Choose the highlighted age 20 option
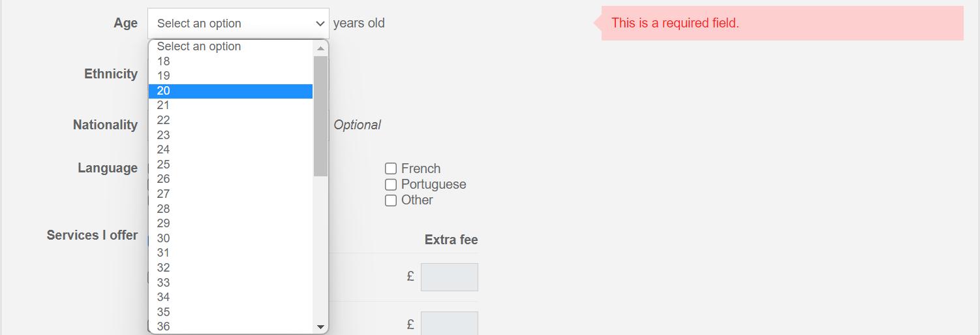Screen dimensions: 980x335 click(230, 91)
